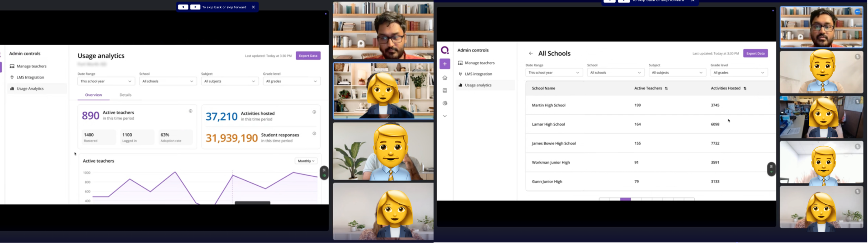Click the purple plus button in sidebar
This screenshot has height=244, width=868.
click(x=445, y=64)
